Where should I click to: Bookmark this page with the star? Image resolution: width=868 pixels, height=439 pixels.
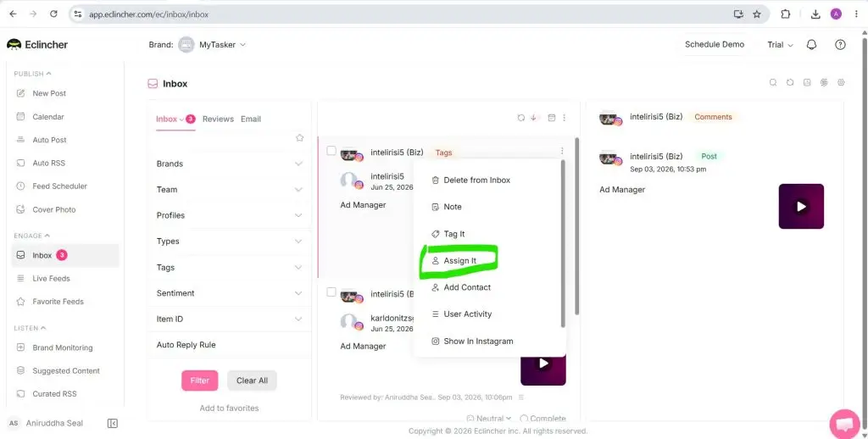tap(757, 14)
